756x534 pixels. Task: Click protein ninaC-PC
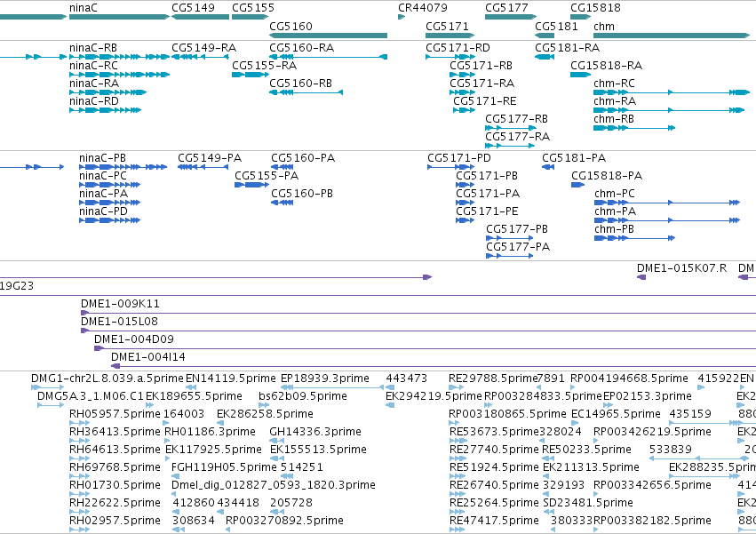[109, 185]
